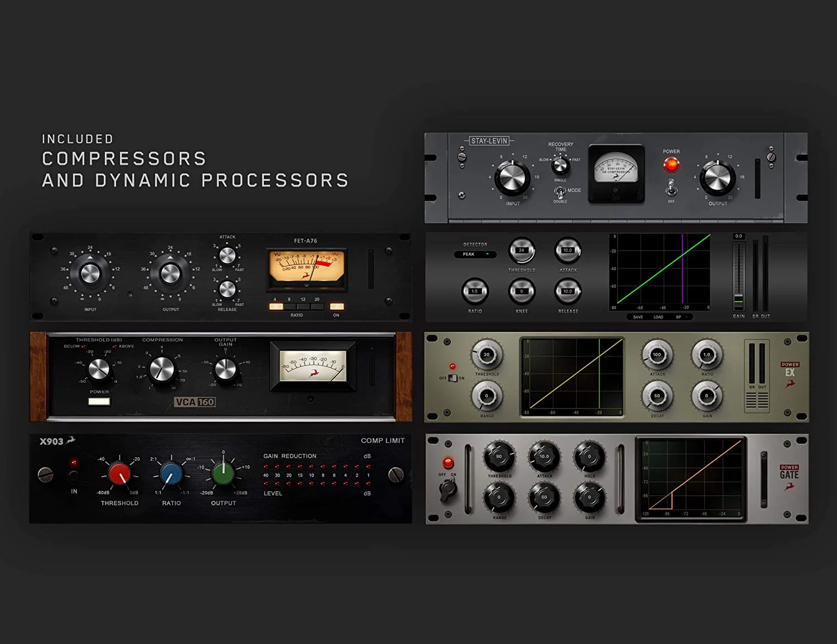The image size is (837, 644).
Task: Select ratio 4 on the FET-A76
Action: coord(276,306)
